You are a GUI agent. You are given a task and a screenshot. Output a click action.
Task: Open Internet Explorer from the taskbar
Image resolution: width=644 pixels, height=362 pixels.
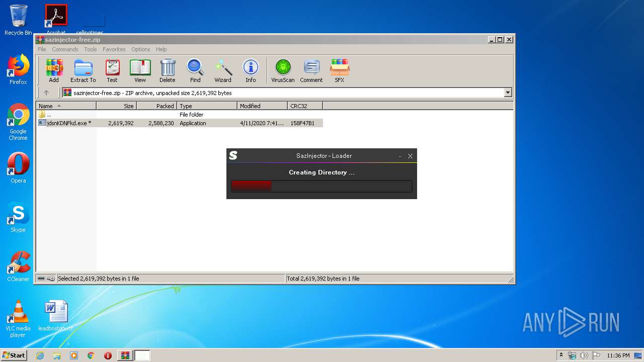(x=40, y=355)
